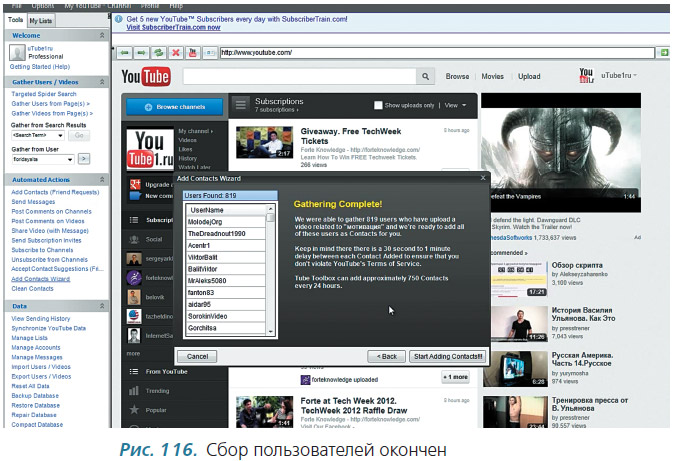Screen dimensions: 676x461
Task: Open Browse on the YouTube header
Action: [x=457, y=76]
